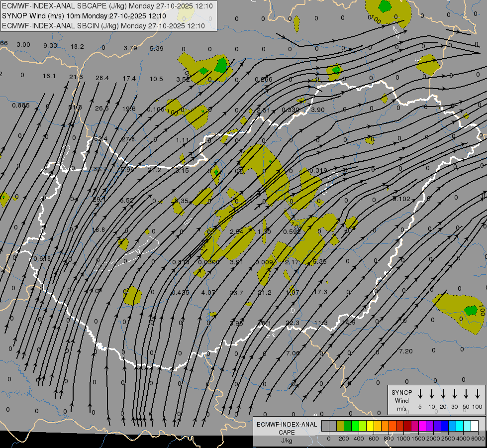Click the 6000 label on the colorbar
Viewport: 487px width, 448px height.
[x=479, y=439]
